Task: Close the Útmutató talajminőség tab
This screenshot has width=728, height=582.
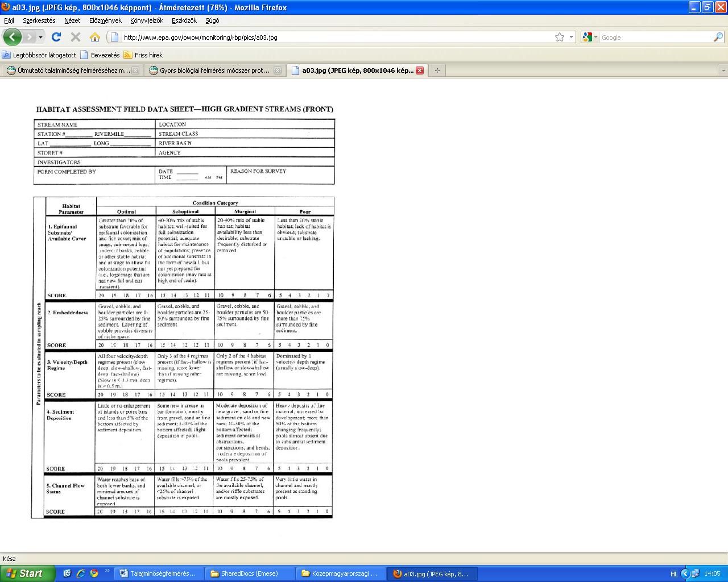Action: click(135, 71)
